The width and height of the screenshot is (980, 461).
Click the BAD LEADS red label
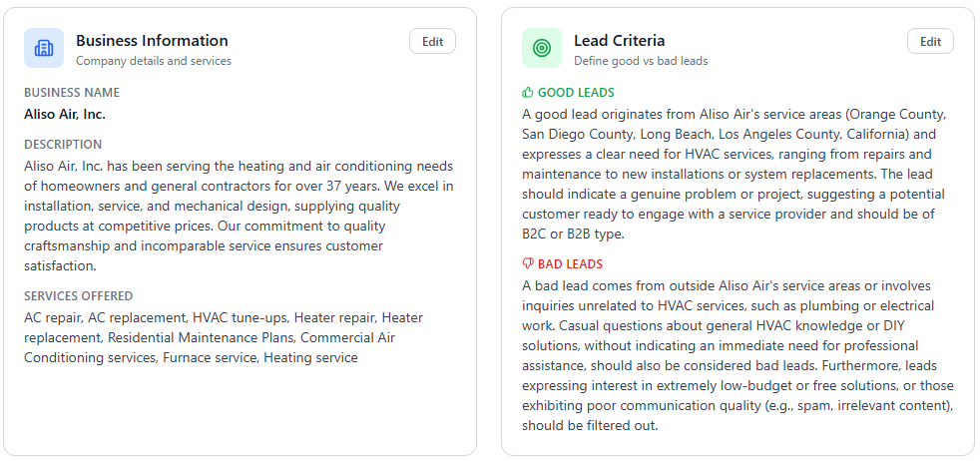click(570, 264)
